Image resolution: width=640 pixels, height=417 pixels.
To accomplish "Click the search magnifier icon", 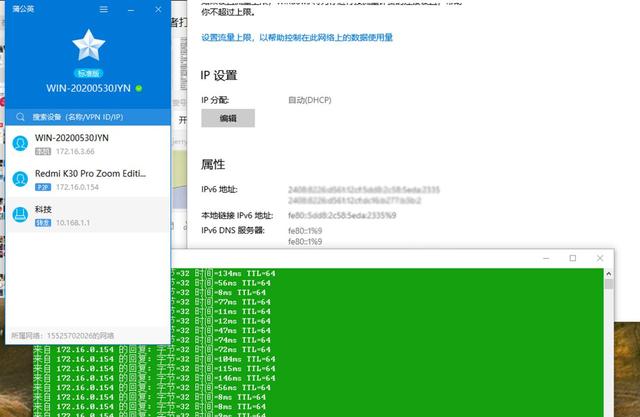I will point(20,116).
